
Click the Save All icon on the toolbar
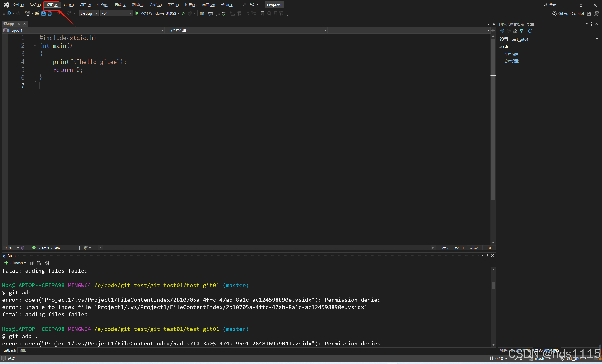(50, 13)
